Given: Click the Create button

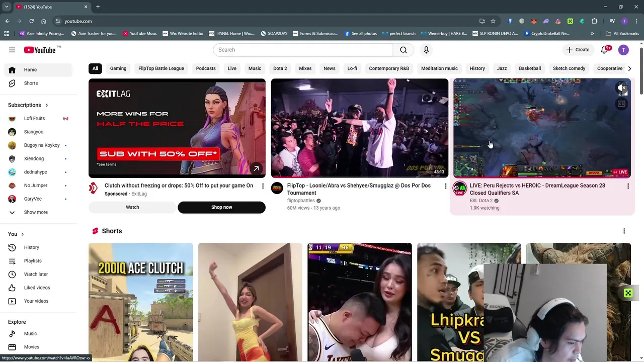Looking at the screenshot, I should 578,50.
